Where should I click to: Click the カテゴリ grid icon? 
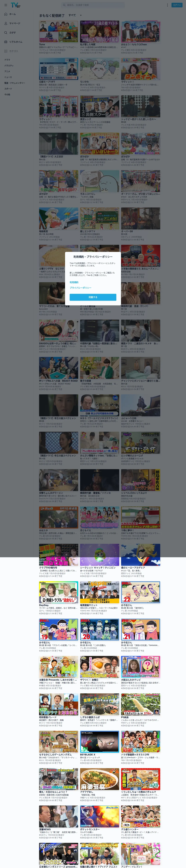click(6, 51)
